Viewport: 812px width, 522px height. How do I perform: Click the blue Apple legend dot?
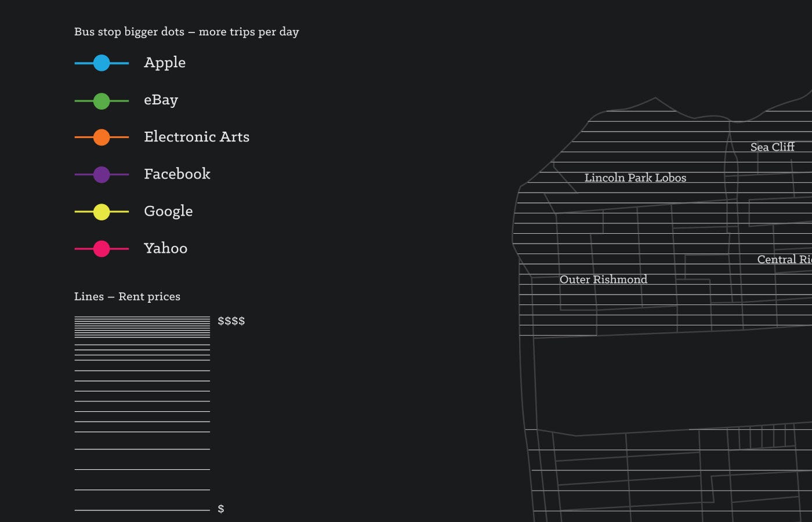pyautogui.click(x=101, y=63)
